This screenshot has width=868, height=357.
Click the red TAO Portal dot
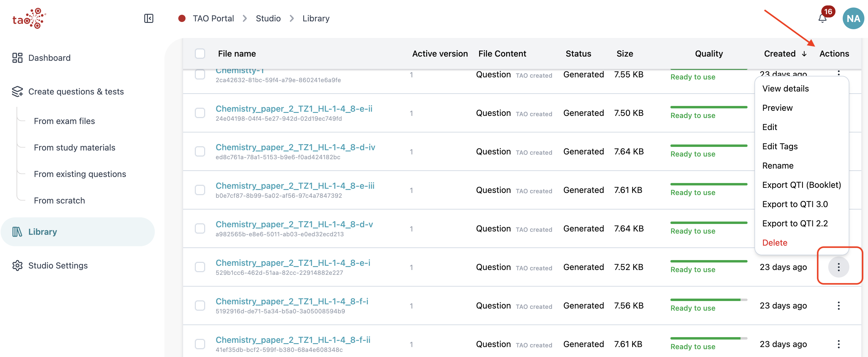(x=182, y=18)
